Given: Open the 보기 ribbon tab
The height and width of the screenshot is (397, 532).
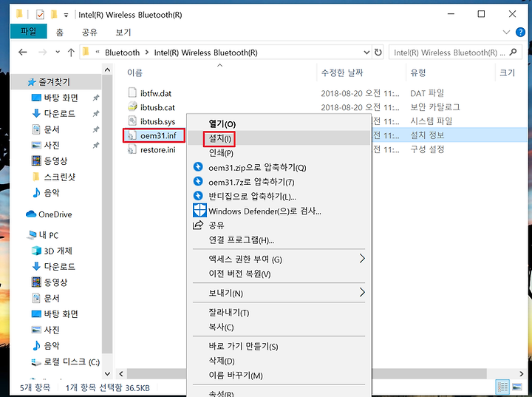Looking at the screenshot, I should [123, 33].
